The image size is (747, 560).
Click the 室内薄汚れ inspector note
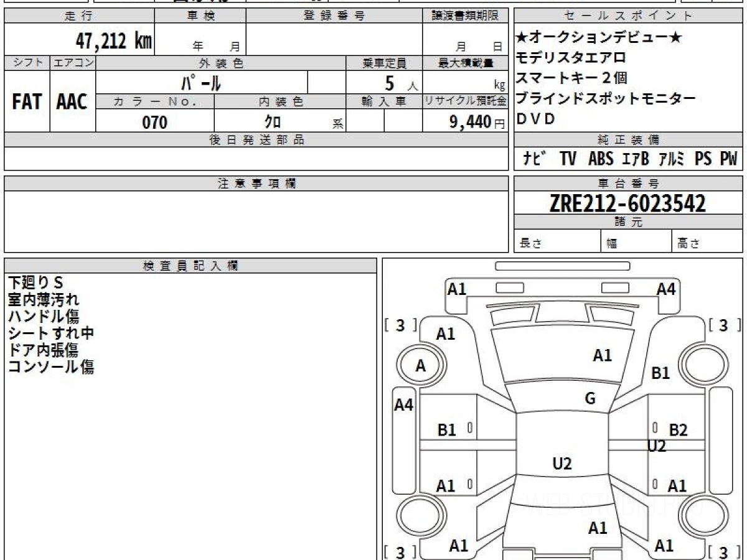(44, 300)
